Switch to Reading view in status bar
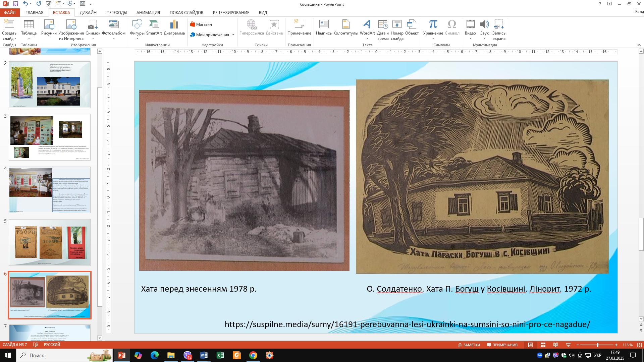The height and width of the screenshot is (362, 644). tap(556, 345)
